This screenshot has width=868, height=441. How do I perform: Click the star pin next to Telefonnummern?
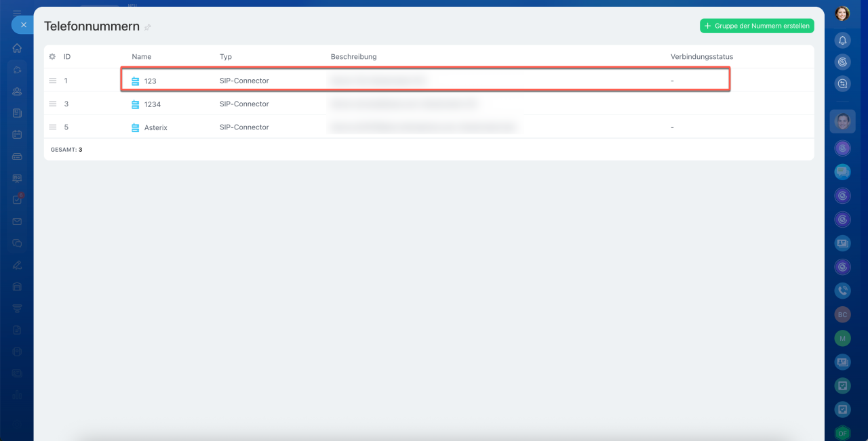pyautogui.click(x=148, y=27)
